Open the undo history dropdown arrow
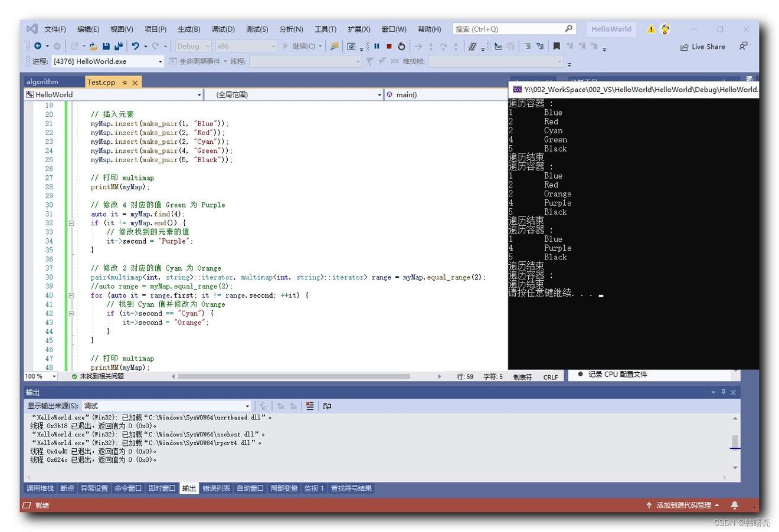 [x=145, y=46]
